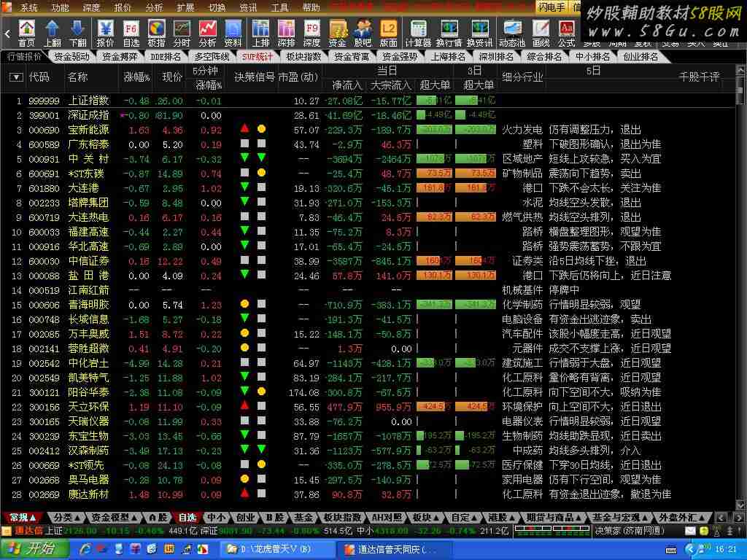Screen dimensions: 747x560
Task: Switch to the 资金驱动 tab
Action: [x=72, y=57]
